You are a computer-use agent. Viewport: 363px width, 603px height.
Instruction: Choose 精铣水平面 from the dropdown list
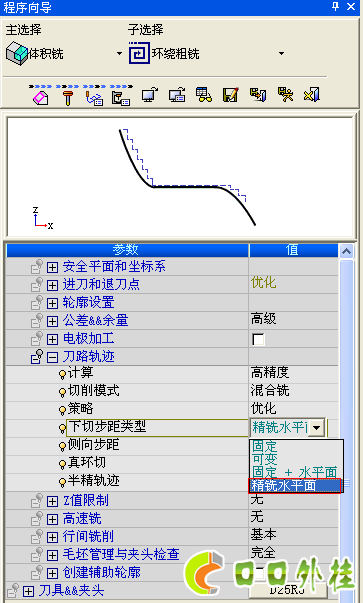(295, 486)
